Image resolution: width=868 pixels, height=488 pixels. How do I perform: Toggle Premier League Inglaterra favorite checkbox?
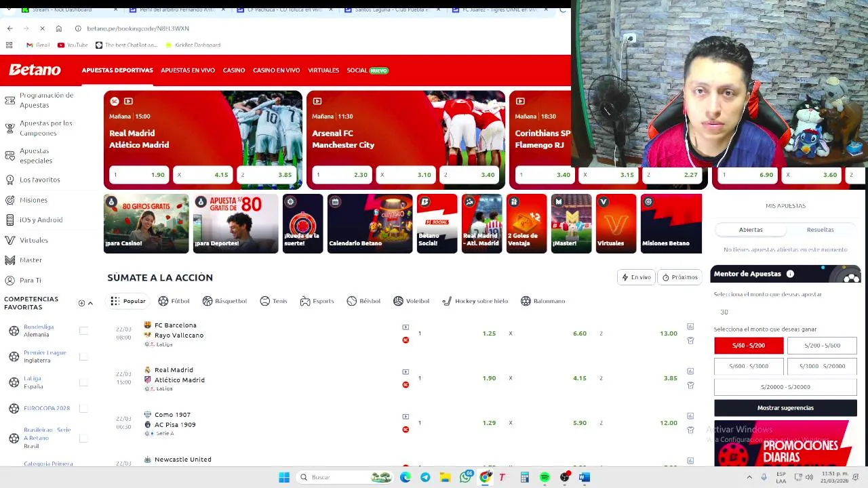point(83,357)
